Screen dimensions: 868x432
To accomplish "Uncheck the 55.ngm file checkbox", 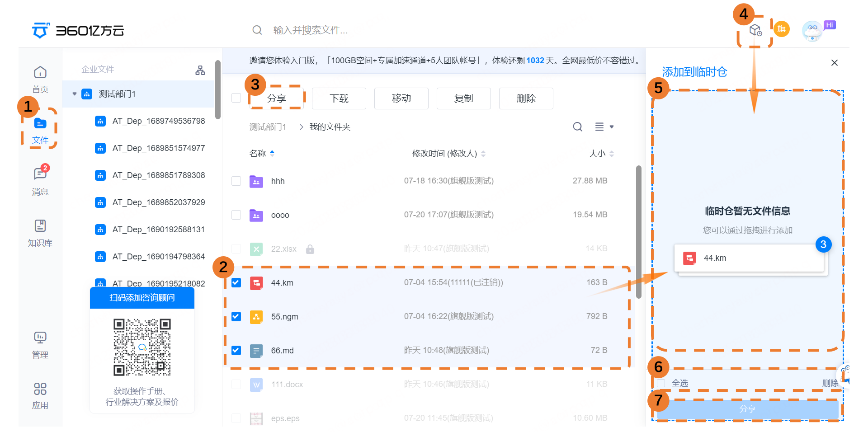I will click(236, 317).
